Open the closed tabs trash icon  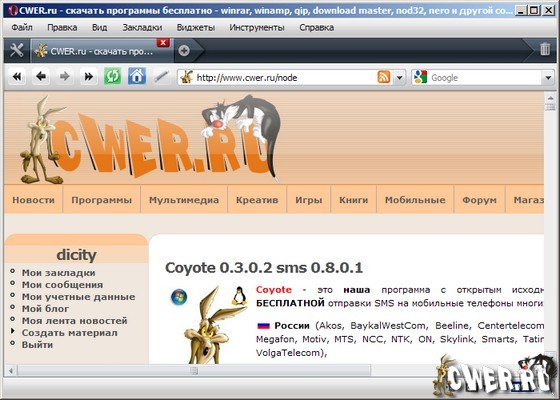[545, 50]
